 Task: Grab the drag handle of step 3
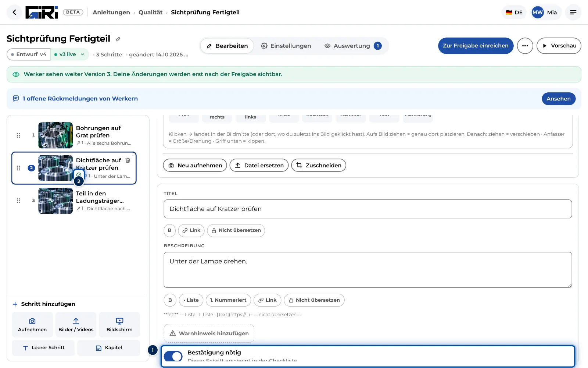pyautogui.click(x=18, y=201)
